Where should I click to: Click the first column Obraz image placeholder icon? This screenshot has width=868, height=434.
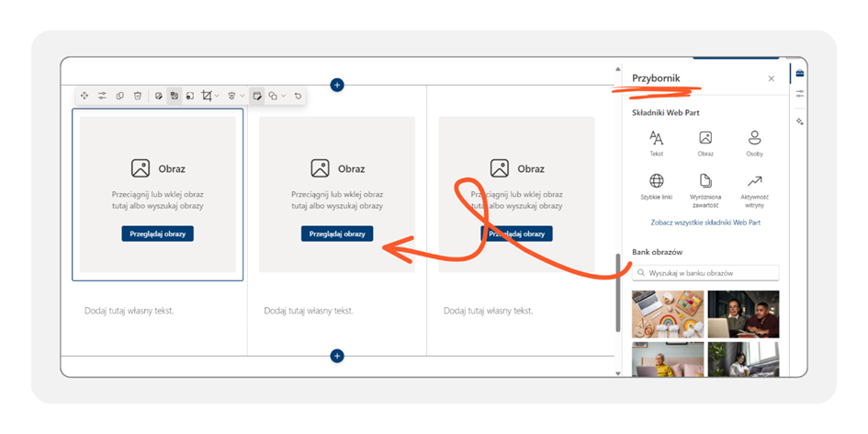[141, 168]
